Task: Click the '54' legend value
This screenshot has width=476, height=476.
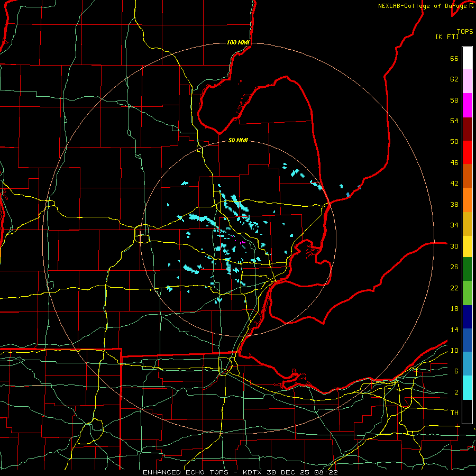Action: [x=454, y=121]
